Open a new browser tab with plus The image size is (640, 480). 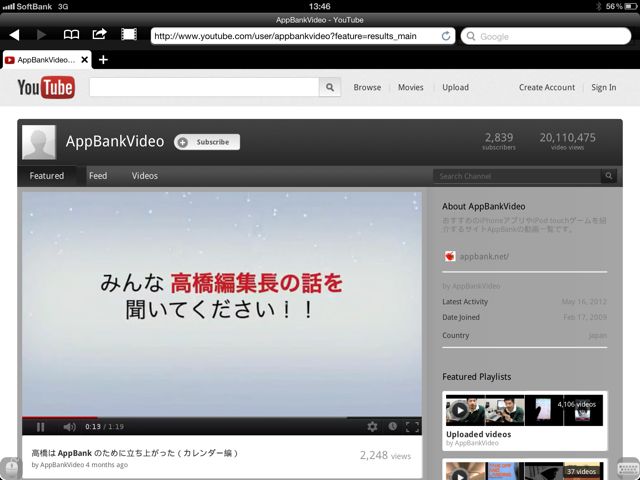[x=103, y=60]
